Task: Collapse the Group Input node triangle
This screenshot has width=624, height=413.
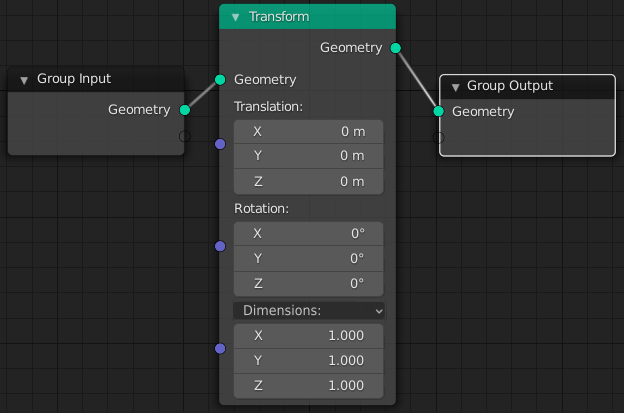Action: point(24,80)
